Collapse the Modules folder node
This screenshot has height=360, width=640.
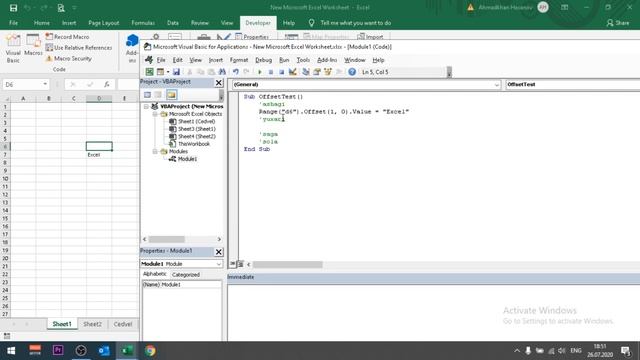(x=155, y=151)
